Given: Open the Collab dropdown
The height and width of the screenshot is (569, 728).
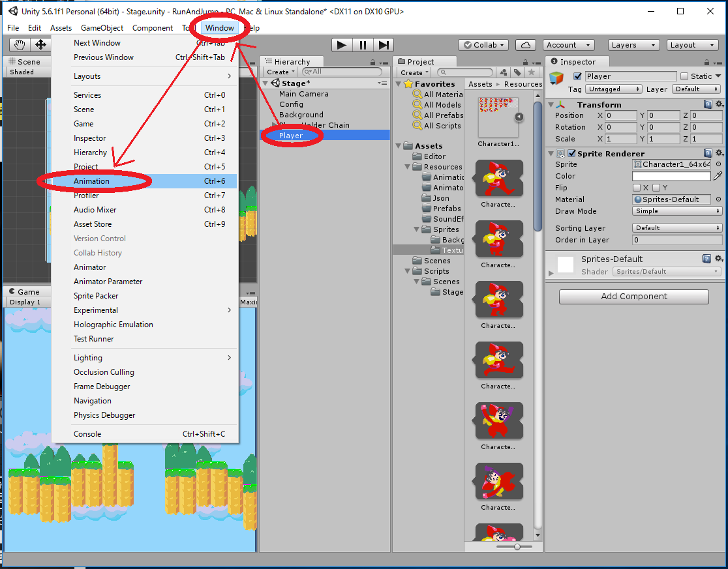Looking at the screenshot, I should coord(483,45).
